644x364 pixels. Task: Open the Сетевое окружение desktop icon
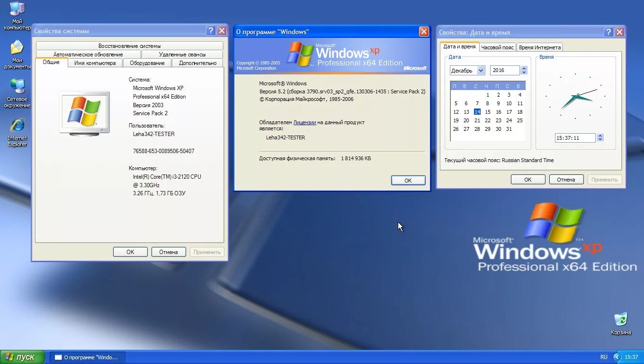tap(17, 93)
